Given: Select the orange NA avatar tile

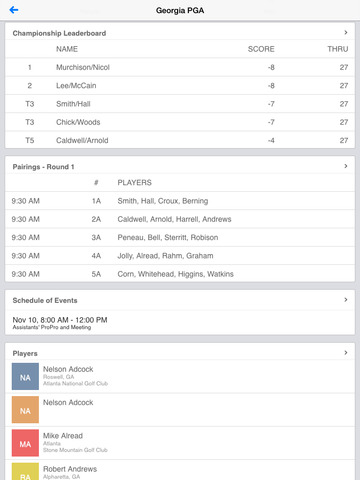Looking at the screenshot, I should pos(25,410).
